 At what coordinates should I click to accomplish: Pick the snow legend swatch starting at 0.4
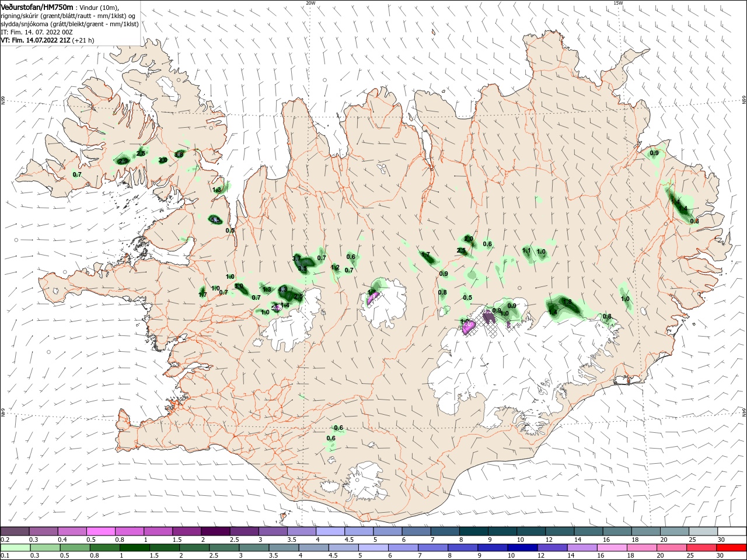pos(72,531)
